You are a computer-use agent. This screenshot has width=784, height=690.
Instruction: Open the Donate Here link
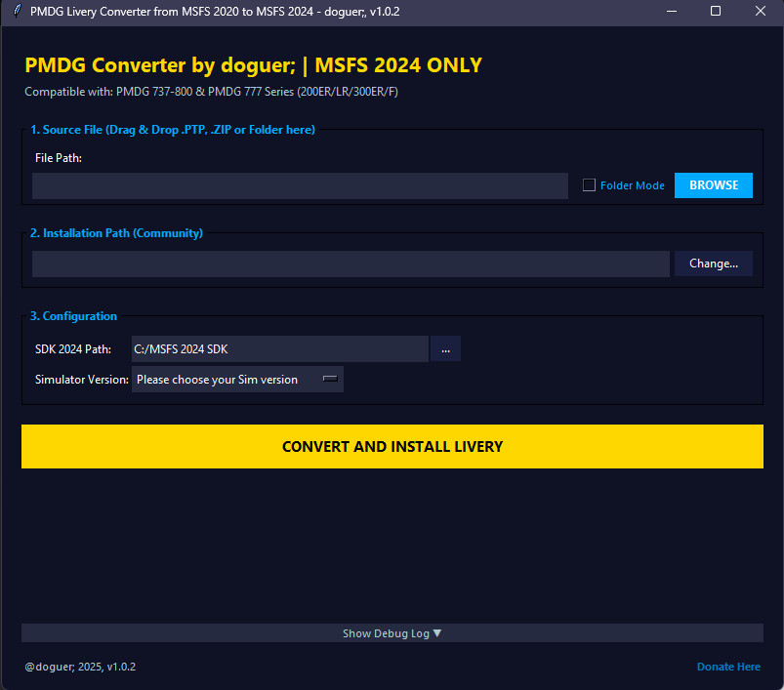point(728,666)
